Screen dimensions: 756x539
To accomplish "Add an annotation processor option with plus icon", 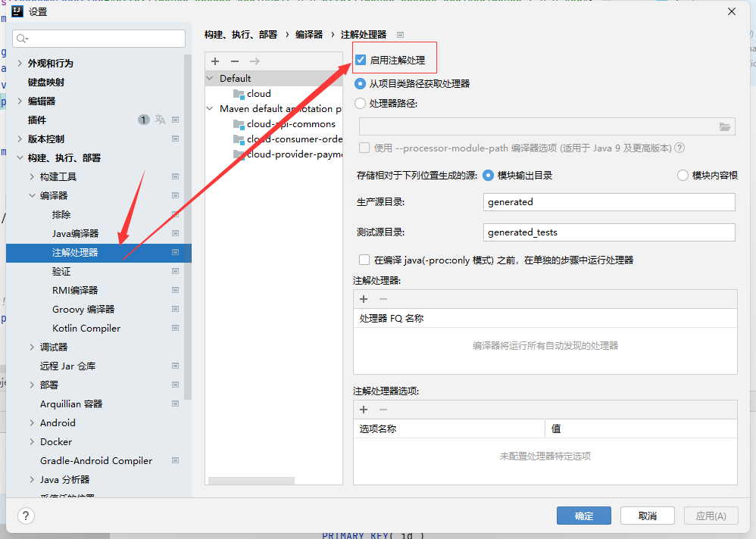I will tap(364, 410).
